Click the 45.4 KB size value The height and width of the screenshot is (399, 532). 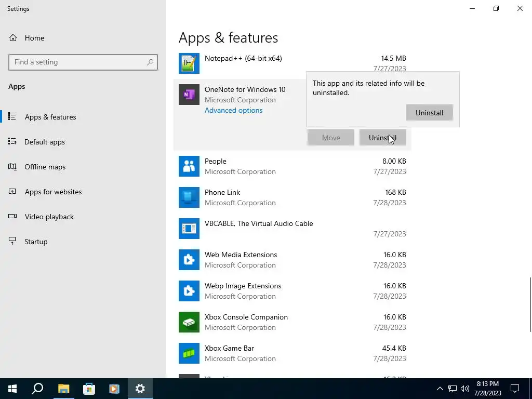[x=394, y=348]
